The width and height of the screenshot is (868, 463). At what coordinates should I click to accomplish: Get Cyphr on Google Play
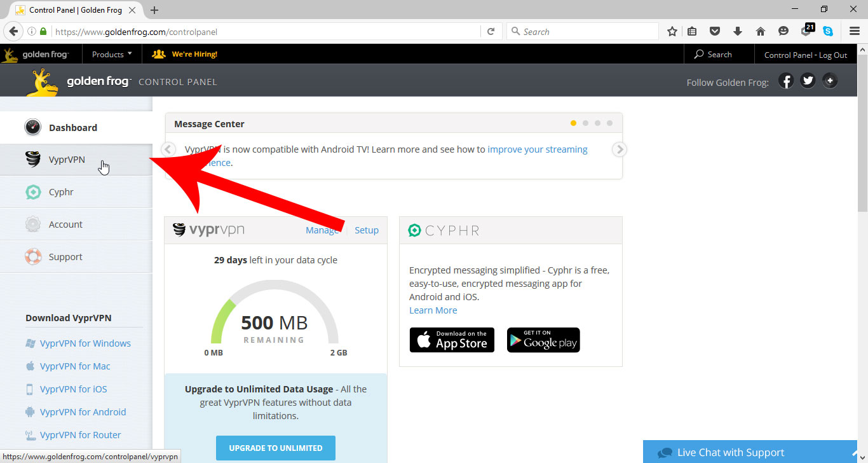coord(543,340)
